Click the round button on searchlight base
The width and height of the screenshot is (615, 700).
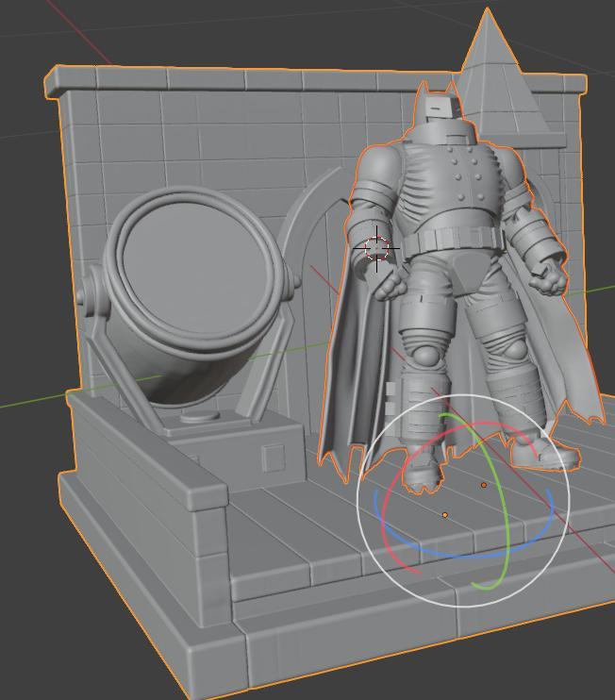click(200, 417)
